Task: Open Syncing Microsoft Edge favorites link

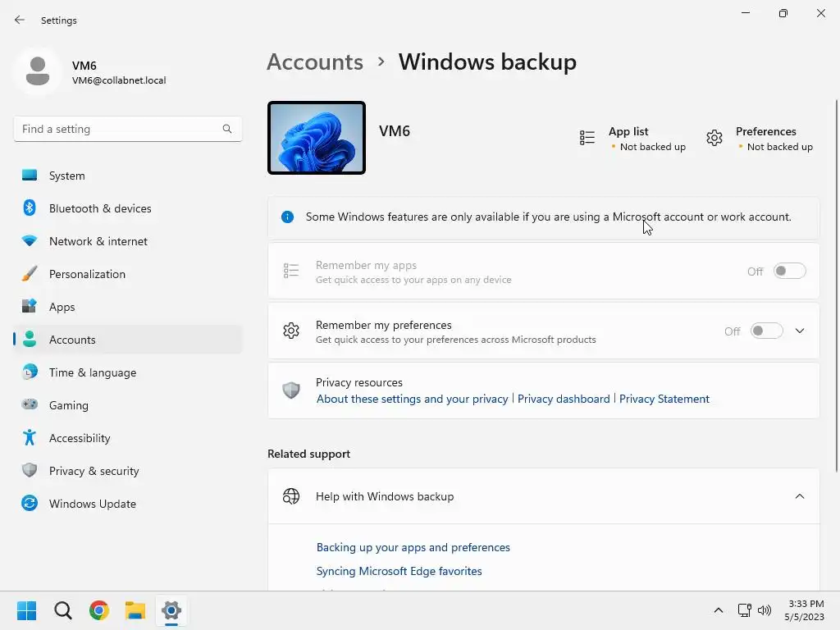Action: click(x=399, y=571)
